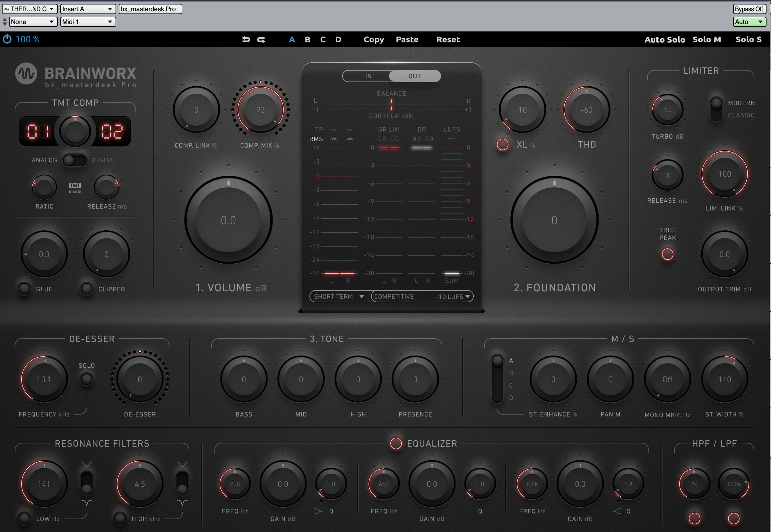Click the Brainworx logo icon
This screenshot has width=771, height=532.
(26, 73)
